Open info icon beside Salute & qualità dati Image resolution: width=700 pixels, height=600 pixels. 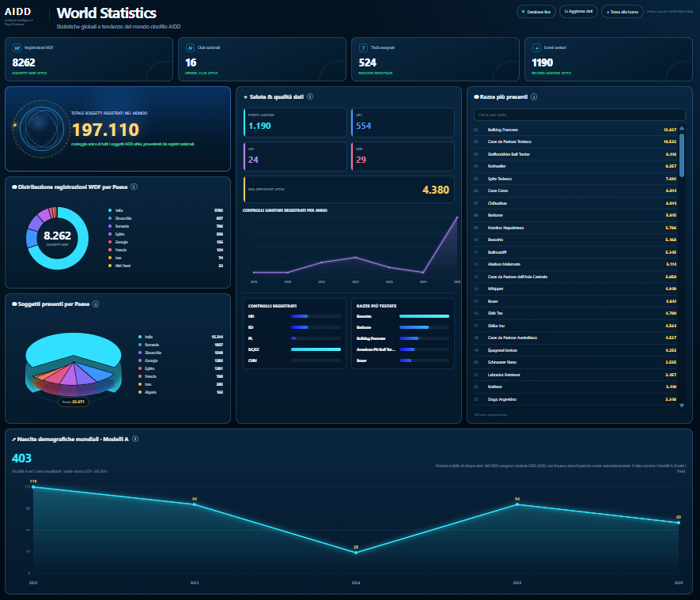click(310, 96)
